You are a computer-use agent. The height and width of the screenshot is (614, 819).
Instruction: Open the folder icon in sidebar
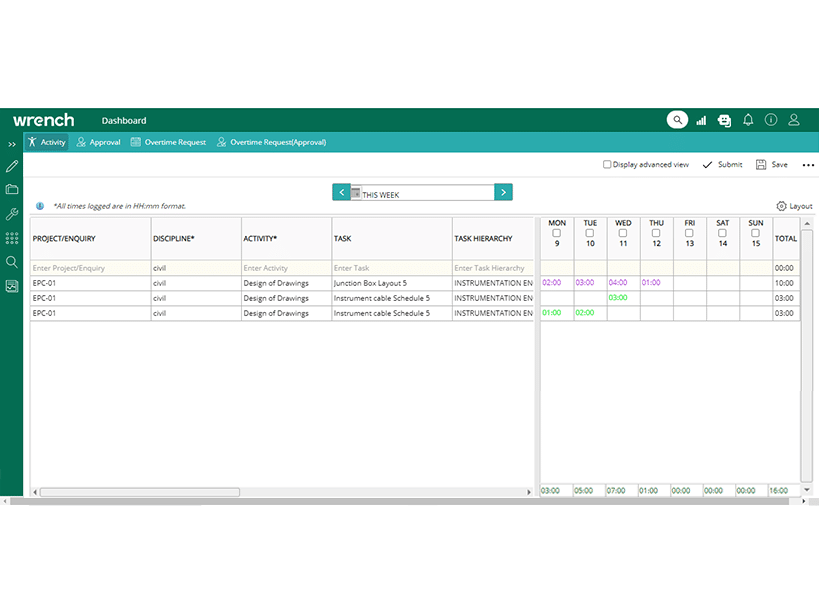point(11,189)
